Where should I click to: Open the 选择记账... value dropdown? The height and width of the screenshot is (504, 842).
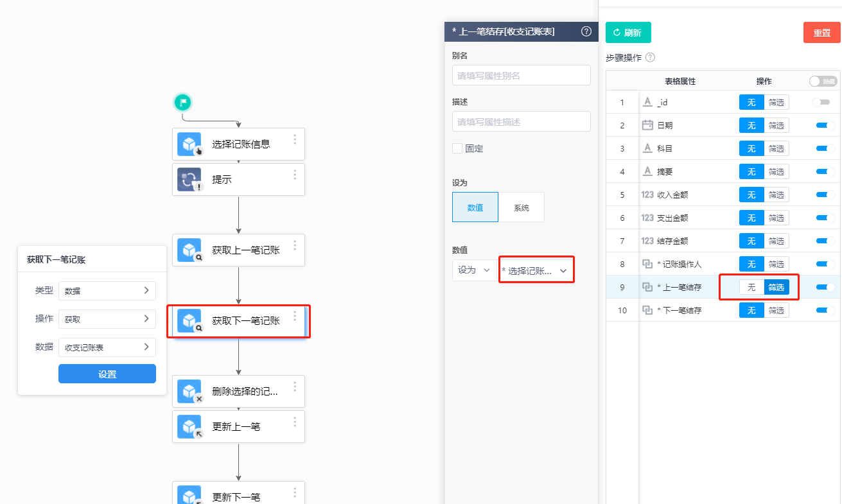click(536, 270)
